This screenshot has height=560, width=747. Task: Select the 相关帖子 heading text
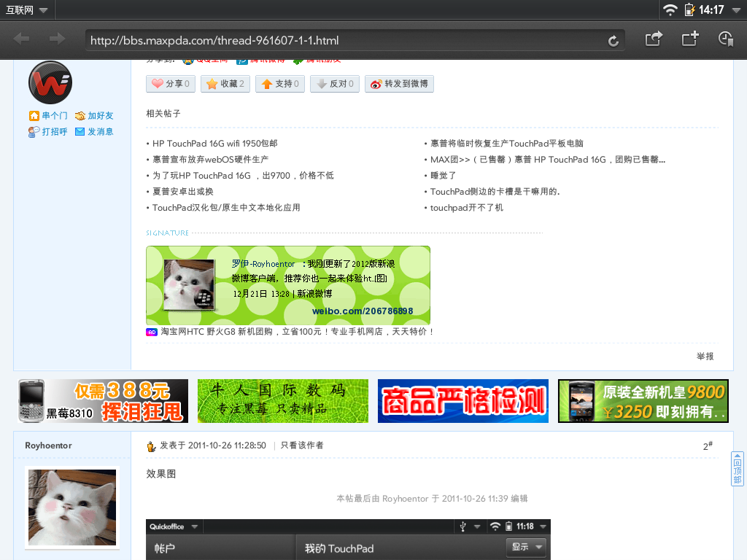tap(163, 114)
